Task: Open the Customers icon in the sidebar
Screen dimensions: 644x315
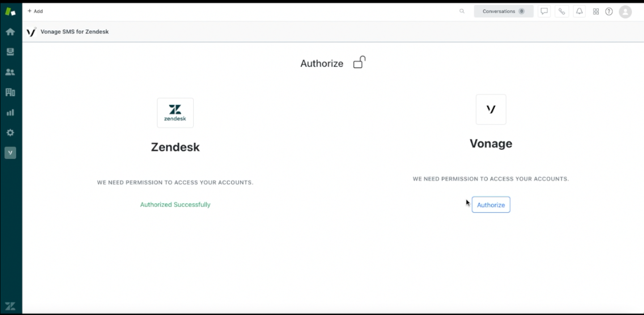Action: coord(10,72)
